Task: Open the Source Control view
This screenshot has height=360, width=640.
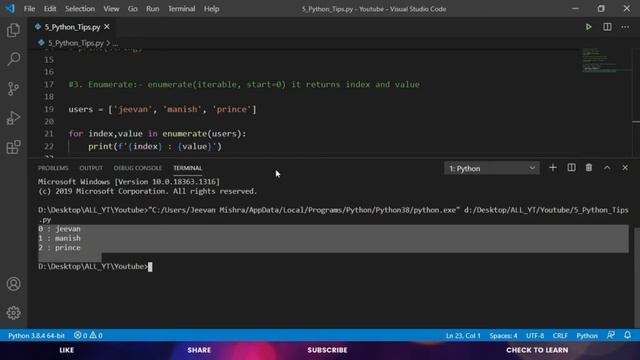Action: (13, 89)
